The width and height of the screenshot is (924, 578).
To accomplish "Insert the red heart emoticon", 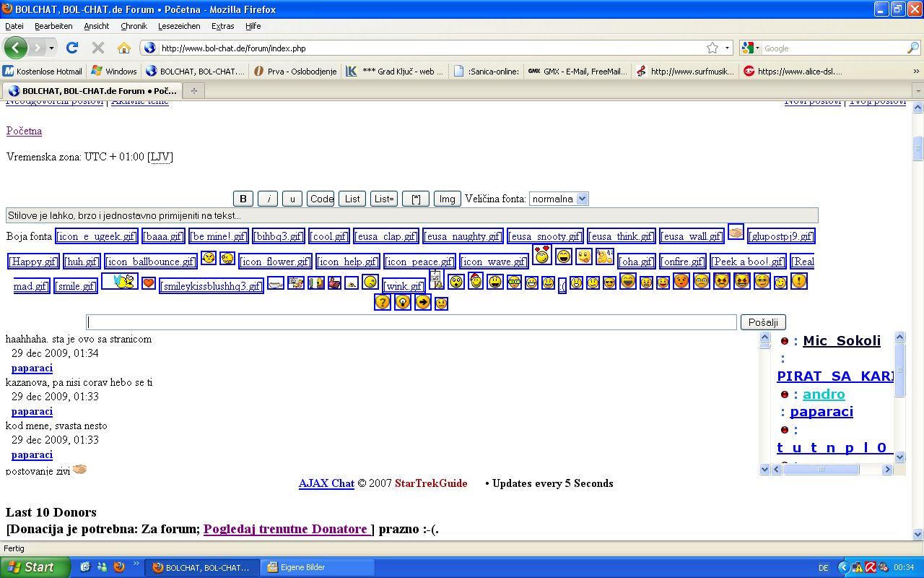I will pyautogui.click(x=149, y=283).
